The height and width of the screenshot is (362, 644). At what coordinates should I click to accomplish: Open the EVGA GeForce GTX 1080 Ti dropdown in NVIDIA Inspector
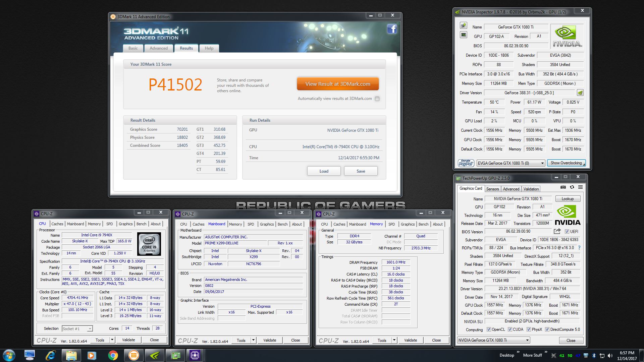pyautogui.click(x=511, y=163)
